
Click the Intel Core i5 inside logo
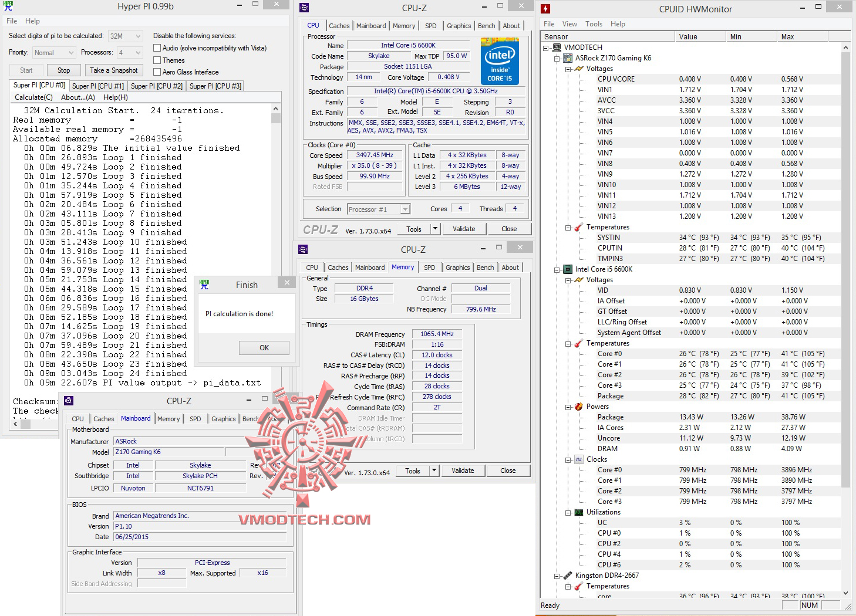500,61
